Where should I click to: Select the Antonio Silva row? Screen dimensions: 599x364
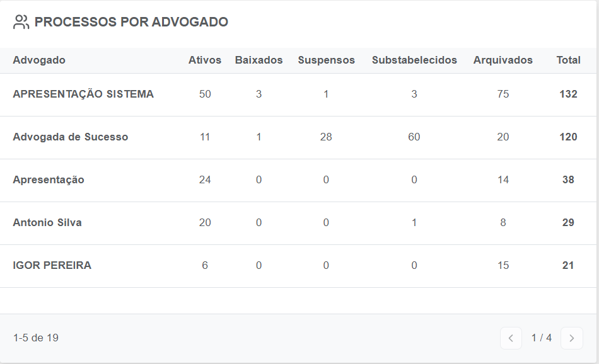pyautogui.click(x=298, y=223)
